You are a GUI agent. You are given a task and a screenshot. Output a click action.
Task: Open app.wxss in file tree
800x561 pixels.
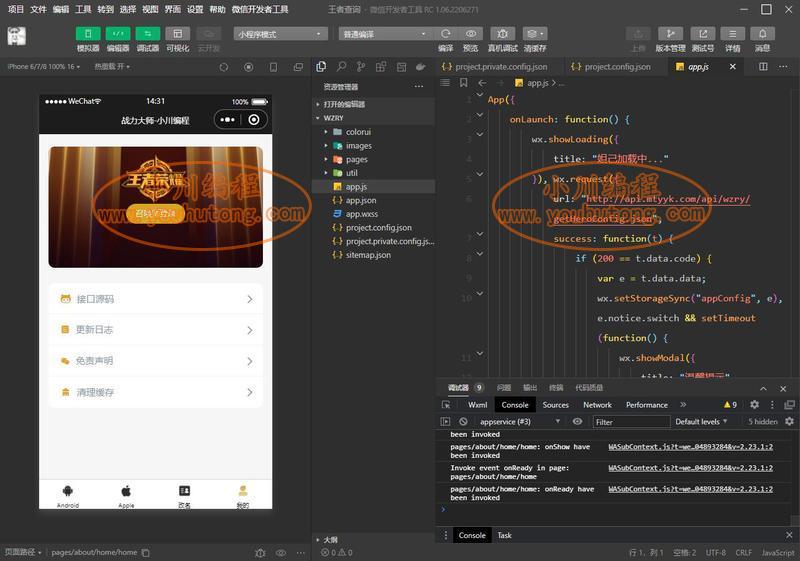[x=373, y=214]
